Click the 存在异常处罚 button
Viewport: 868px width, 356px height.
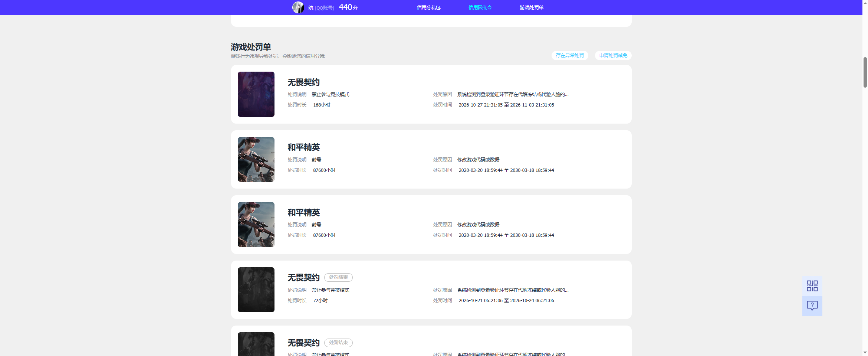570,55
